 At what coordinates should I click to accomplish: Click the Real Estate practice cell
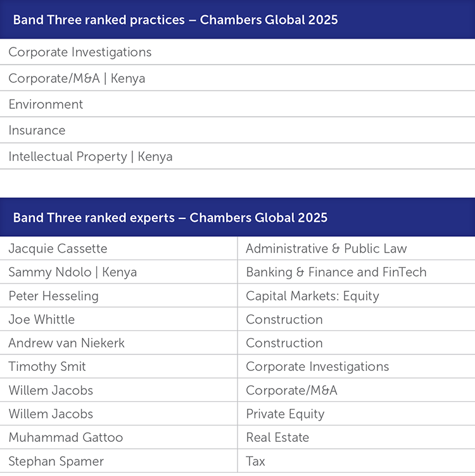(357, 437)
